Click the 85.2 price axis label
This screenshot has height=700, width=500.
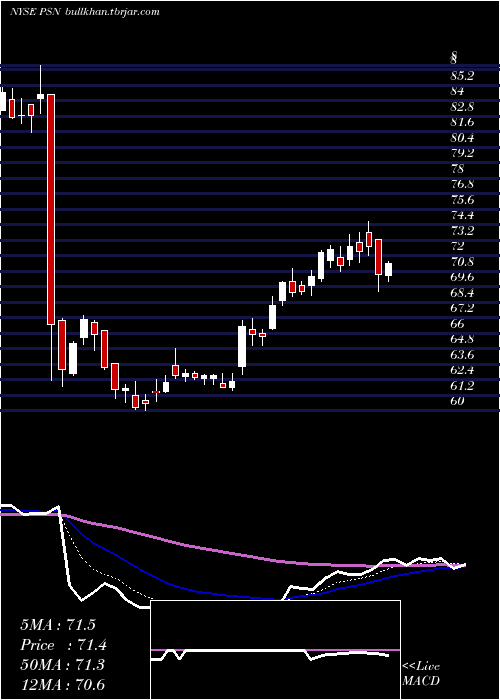(462, 76)
